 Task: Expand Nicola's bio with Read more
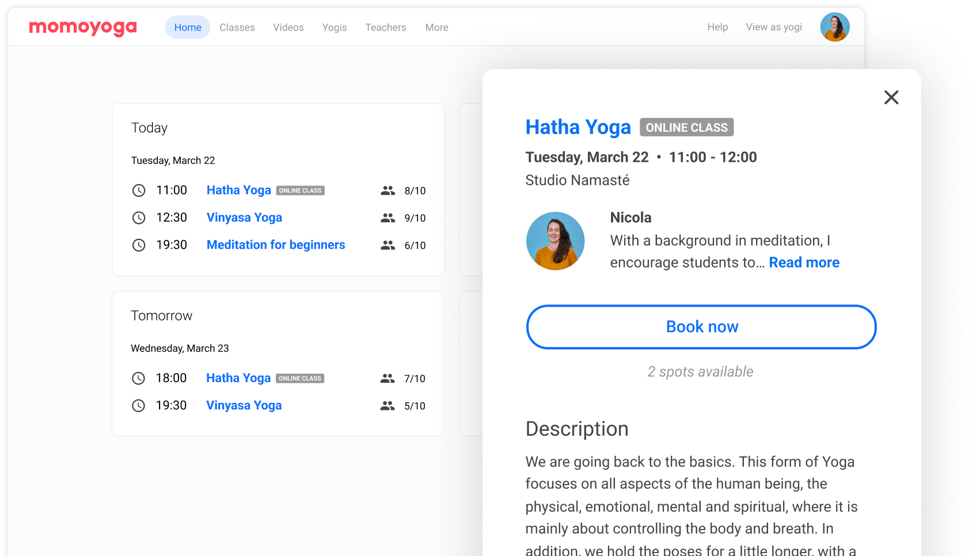pos(804,262)
